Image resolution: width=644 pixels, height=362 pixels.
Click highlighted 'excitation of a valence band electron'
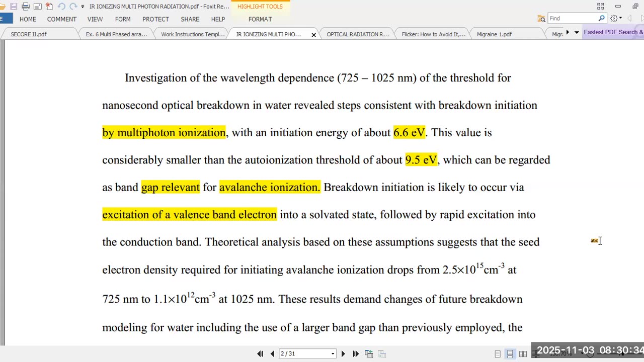coord(190,215)
